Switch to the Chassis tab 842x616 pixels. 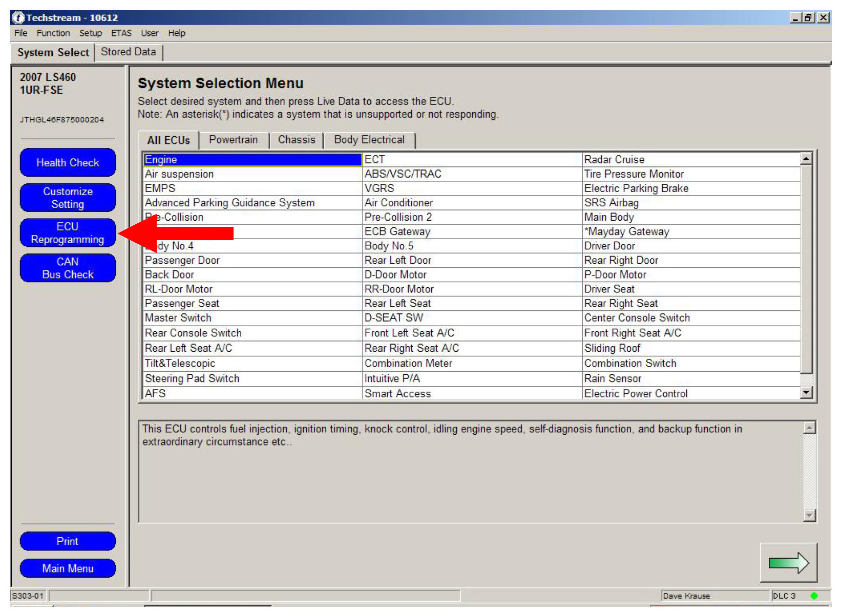[x=296, y=140]
